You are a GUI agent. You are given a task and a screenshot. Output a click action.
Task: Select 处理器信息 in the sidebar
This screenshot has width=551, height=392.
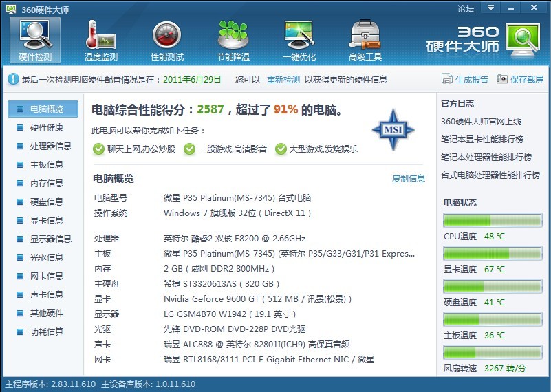click(x=50, y=146)
